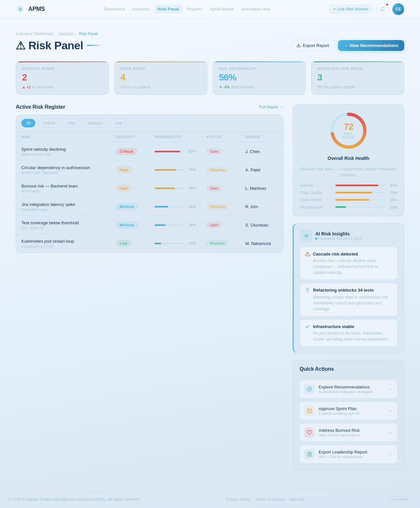Expand the Export Leadership Report action arrow
Screen dimensions: 420x508
point(390,454)
